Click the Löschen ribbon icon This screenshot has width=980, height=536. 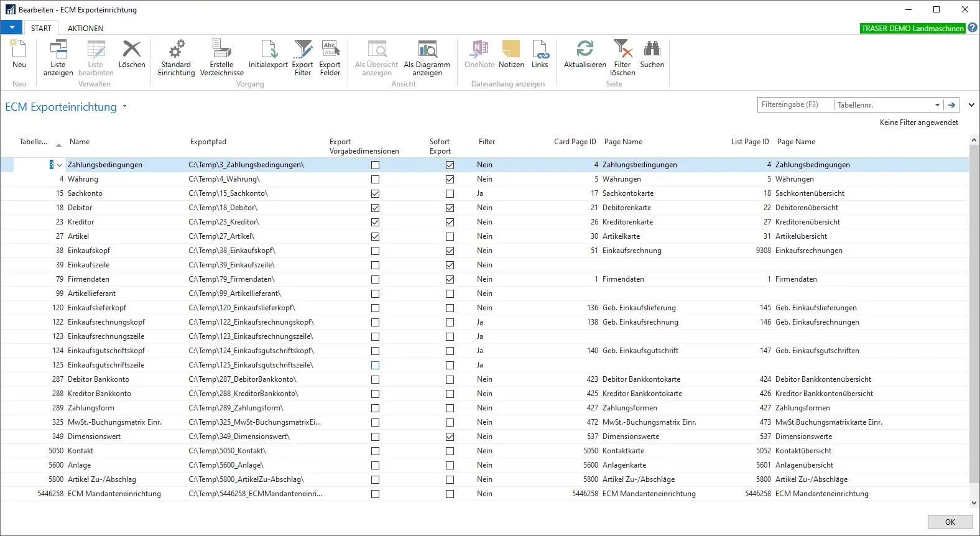tap(132, 54)
